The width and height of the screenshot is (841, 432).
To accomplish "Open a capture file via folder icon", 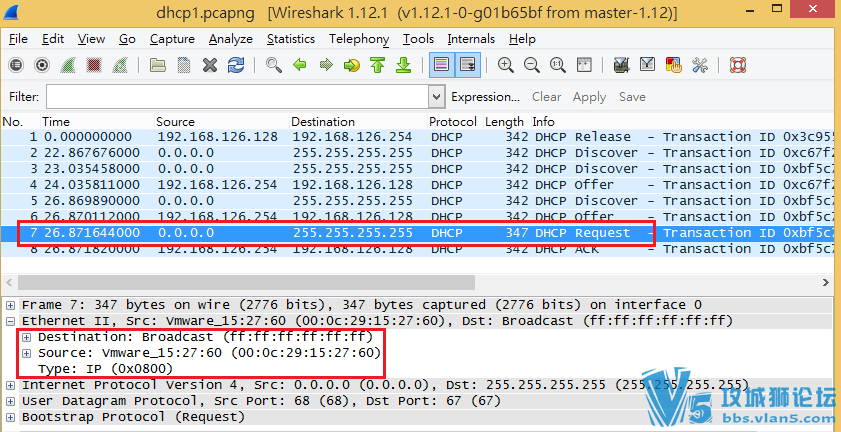I will tap(158, 65).
